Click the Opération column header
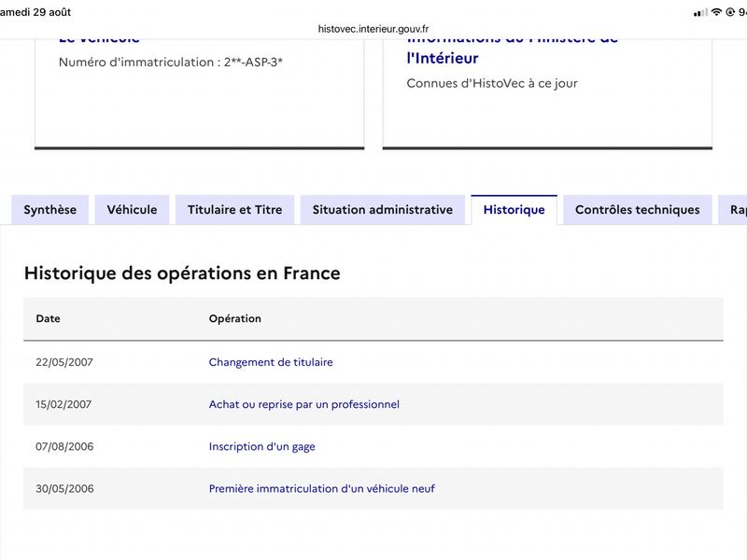747x560 pixels. point(235,318)
